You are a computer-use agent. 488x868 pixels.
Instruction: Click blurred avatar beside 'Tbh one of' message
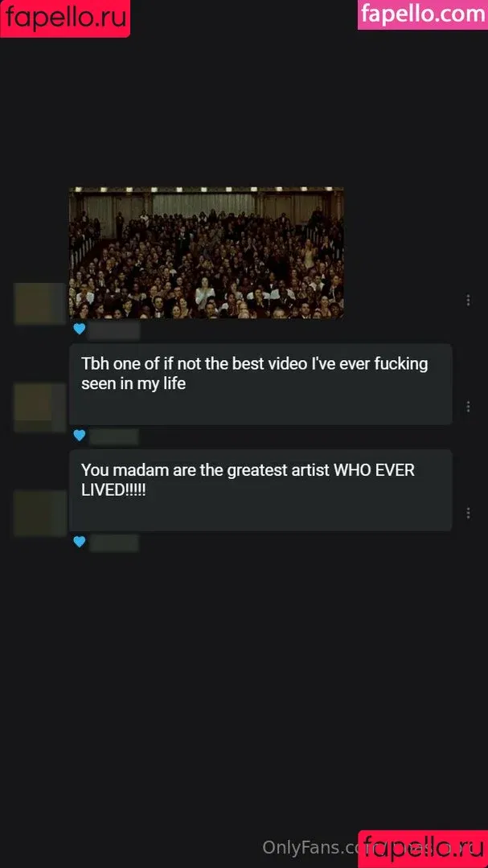point(40,407)
